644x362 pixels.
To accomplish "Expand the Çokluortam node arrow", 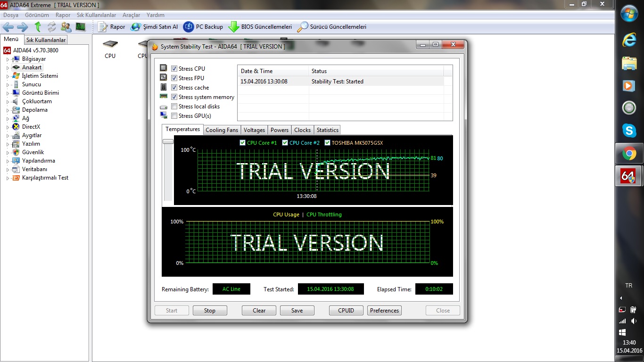I will (8, 102).
